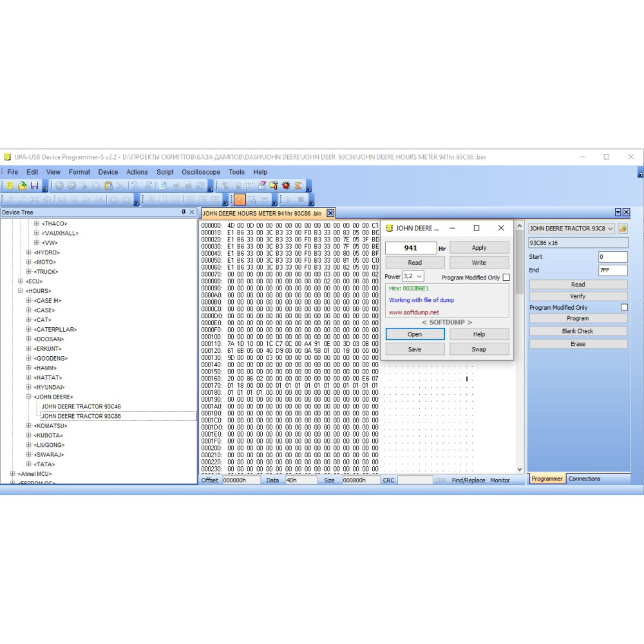
Task: Click the Undo toolbar icon
Action: point(59,185)
